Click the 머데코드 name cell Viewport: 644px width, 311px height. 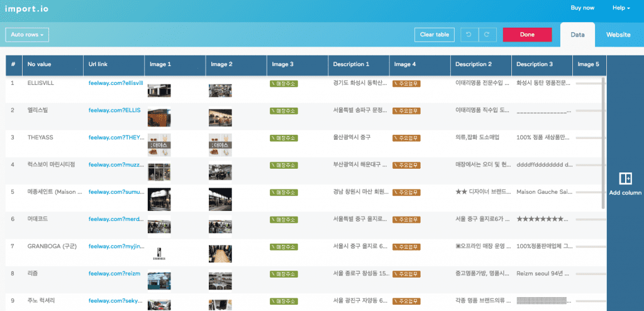[37, 219]
